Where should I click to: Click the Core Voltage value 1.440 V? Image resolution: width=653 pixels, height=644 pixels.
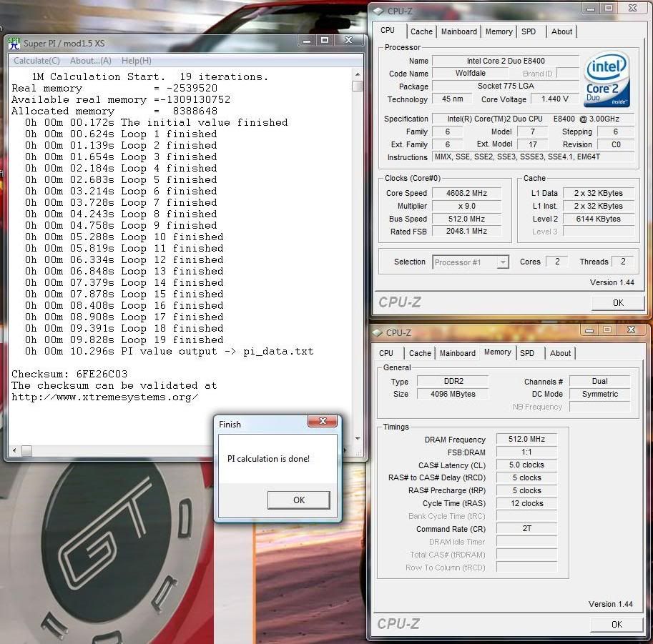(555, 99)
